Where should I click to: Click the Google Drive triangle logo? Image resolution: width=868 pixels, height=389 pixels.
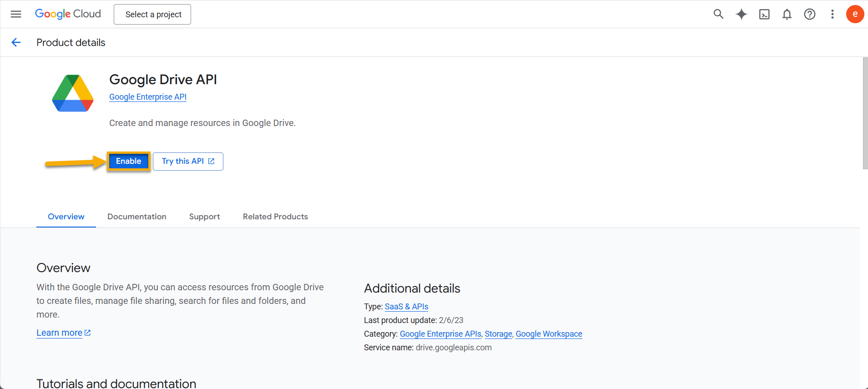click(73, 93)
